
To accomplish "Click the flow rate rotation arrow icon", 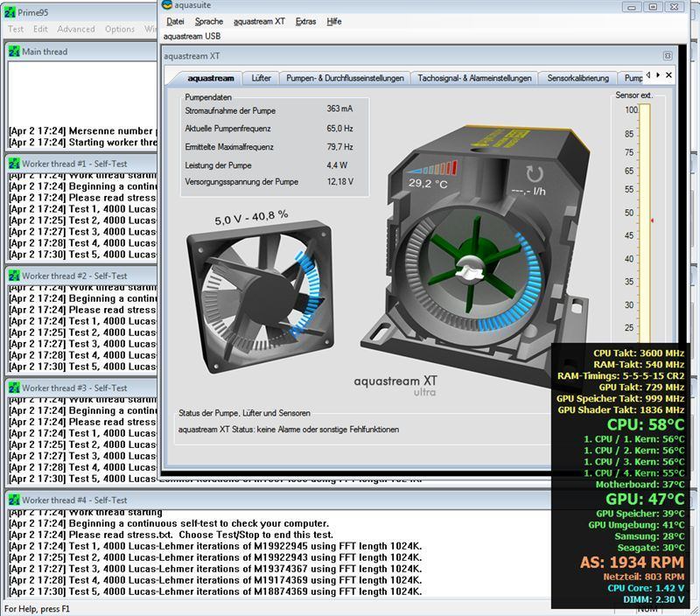I will tap(534, 173).
